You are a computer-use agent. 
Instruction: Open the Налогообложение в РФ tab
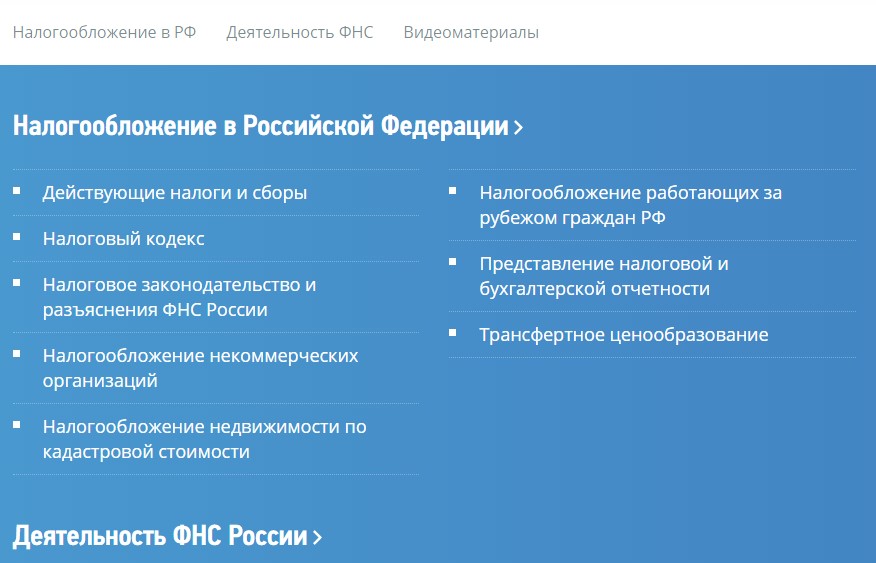coord(104,32)
